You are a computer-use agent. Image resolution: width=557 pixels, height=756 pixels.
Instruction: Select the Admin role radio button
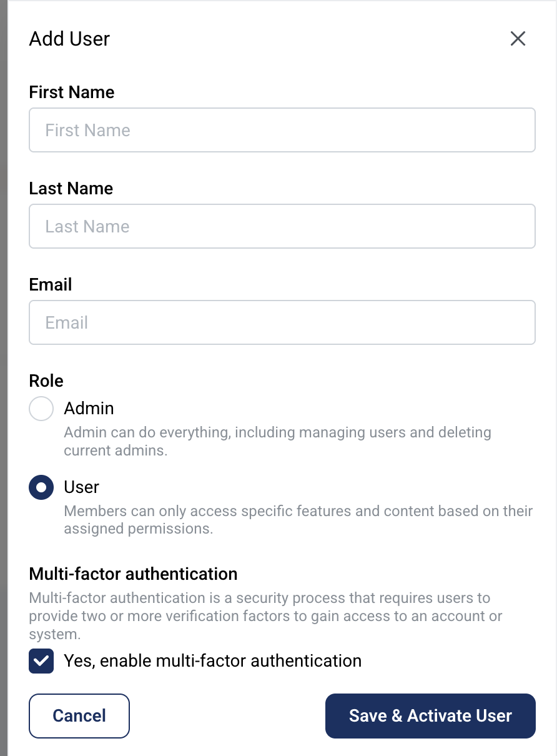click(41, 409)
